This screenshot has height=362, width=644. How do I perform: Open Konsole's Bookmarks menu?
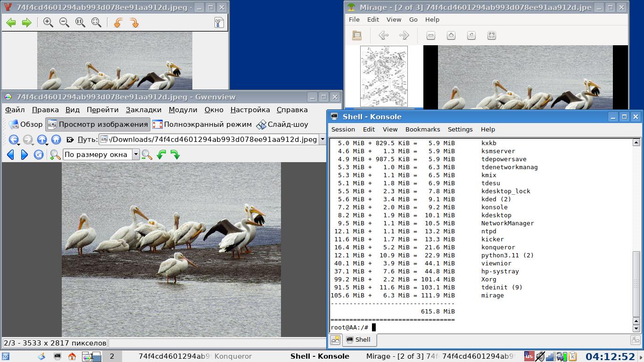[422, 129]
